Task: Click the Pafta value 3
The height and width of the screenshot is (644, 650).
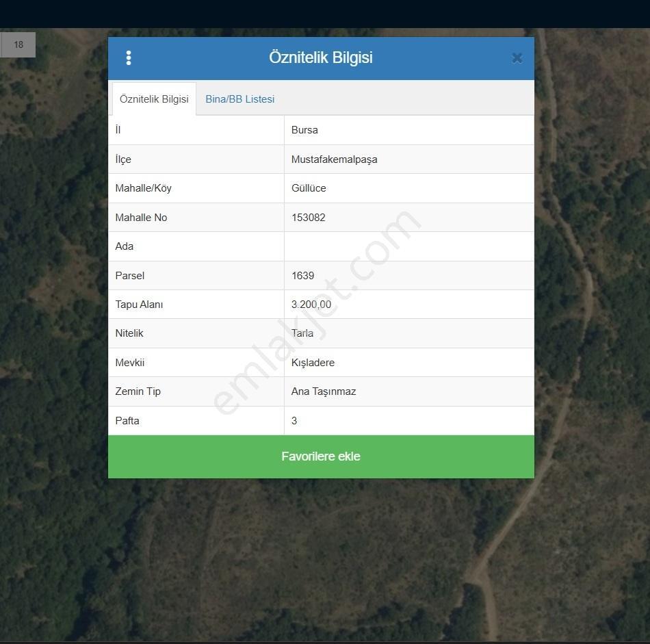Action: click(294, 421)
